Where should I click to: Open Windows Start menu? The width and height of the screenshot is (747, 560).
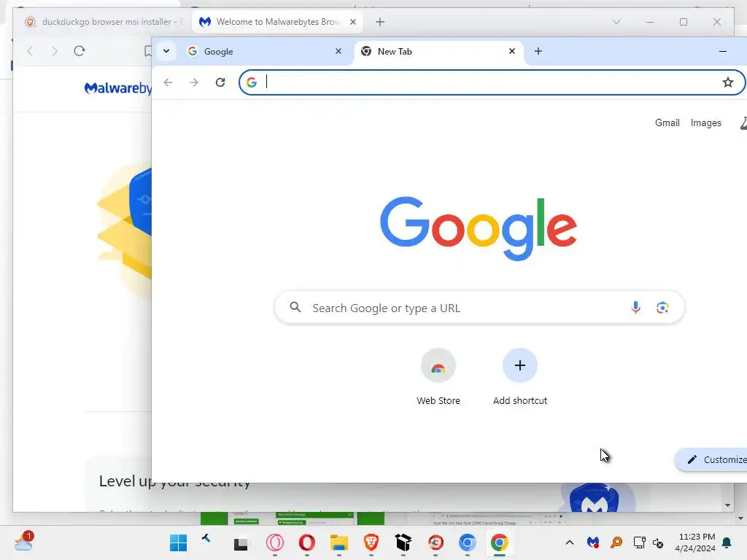[x=178, y=542]
